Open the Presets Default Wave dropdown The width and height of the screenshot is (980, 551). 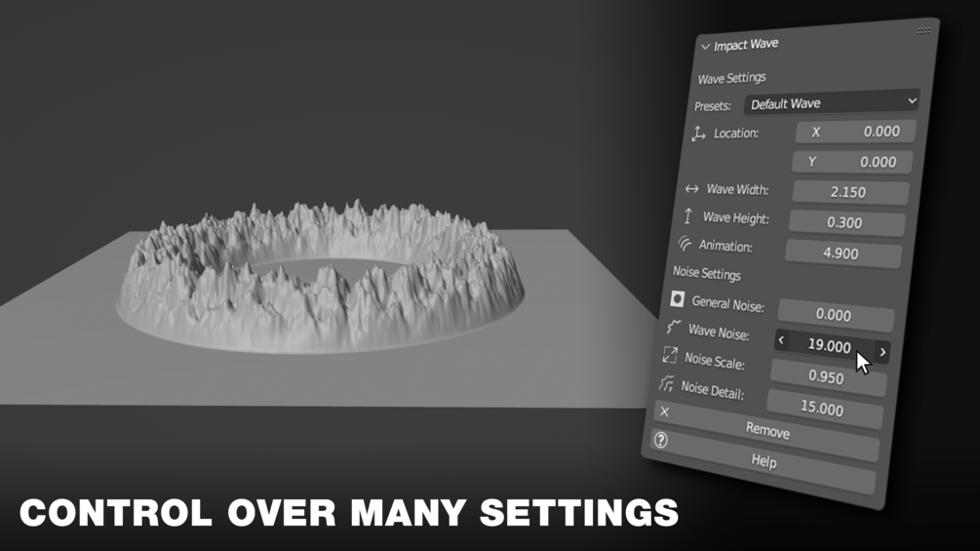pyautogui.click(x=832, y=102)
